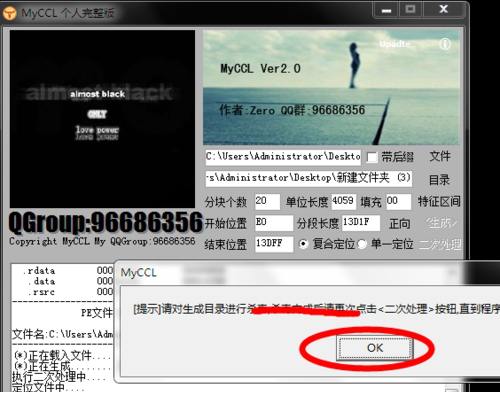This screenshot has width=500, height=407.
Task: Click the almost black image panel
Action: point(102,119)
